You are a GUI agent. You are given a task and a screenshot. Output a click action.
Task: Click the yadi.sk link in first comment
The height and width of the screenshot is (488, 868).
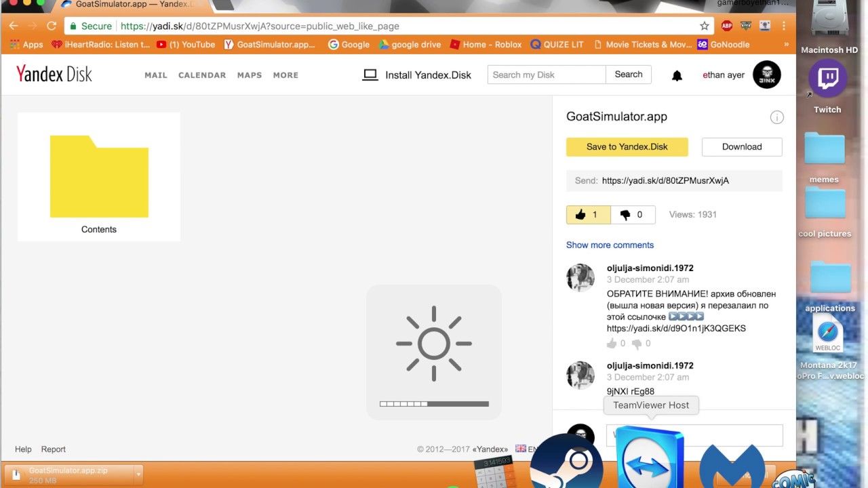click(676, 329)
